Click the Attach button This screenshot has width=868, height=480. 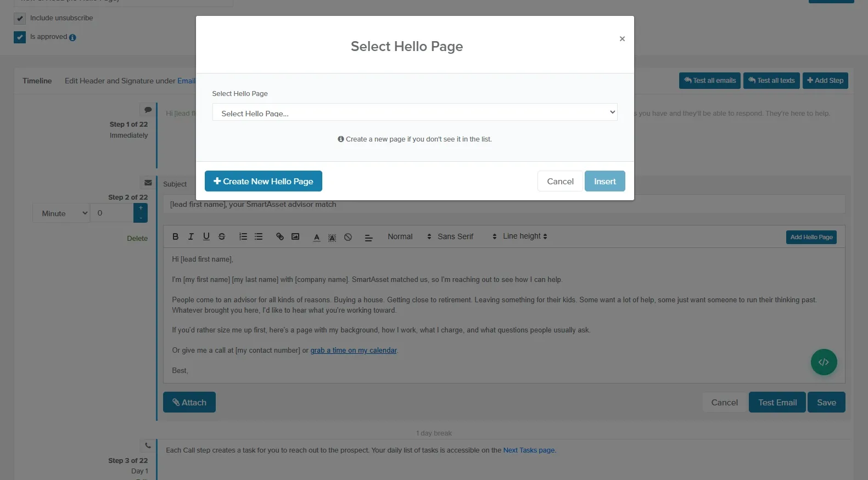(189, 402)
